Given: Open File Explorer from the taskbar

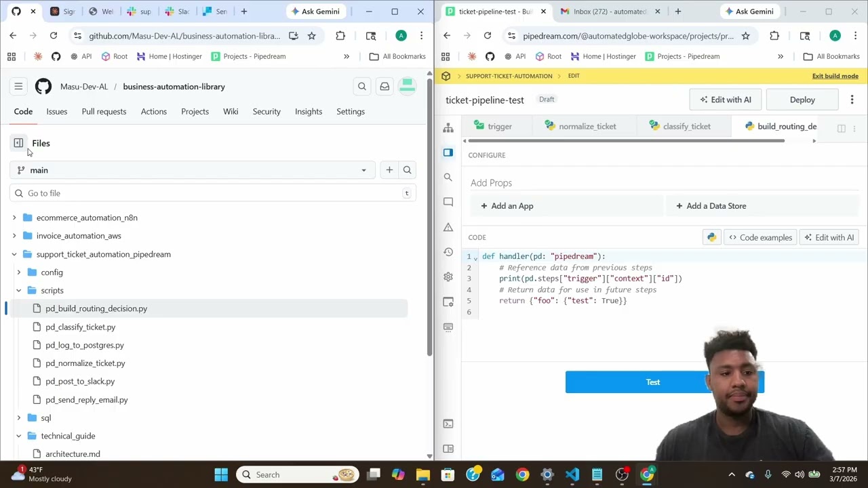Looking at the screenshot, I should pos(422,474).
